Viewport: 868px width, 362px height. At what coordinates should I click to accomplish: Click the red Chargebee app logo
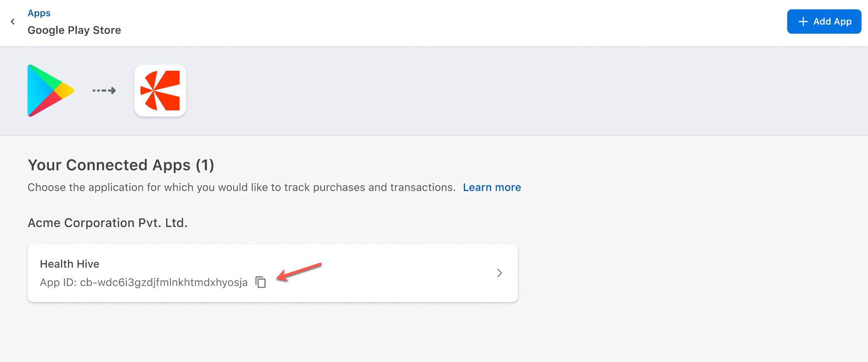coord(160,90)
